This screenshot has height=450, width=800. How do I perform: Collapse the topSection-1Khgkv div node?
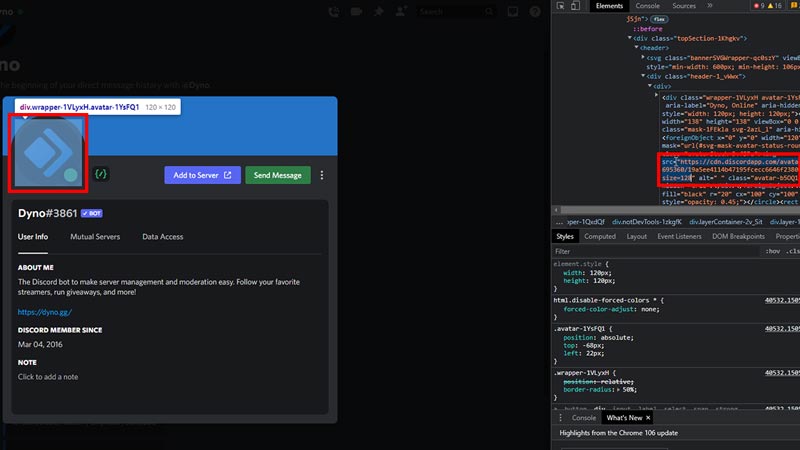pyautogui.click(x=630, y=38)
